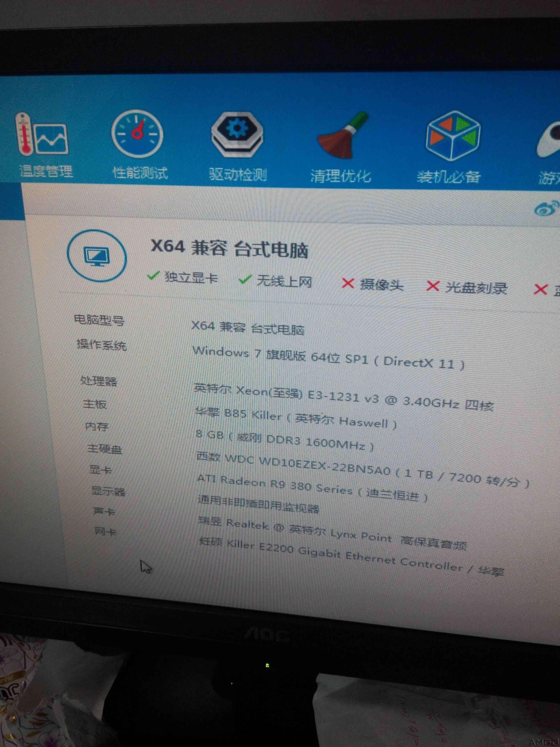Select the 清理优化 tab label
This screenshot has height=747, width=560.
[x=341, y=176]
